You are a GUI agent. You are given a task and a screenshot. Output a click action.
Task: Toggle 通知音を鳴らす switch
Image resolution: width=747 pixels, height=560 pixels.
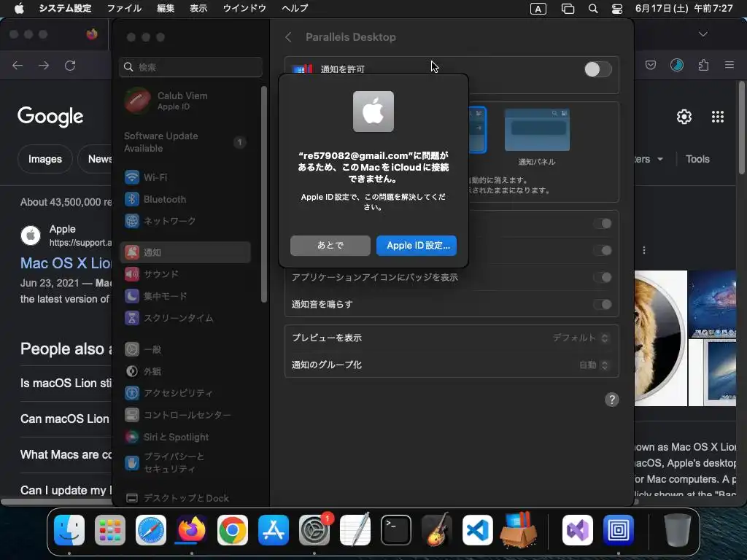[603, 304]
